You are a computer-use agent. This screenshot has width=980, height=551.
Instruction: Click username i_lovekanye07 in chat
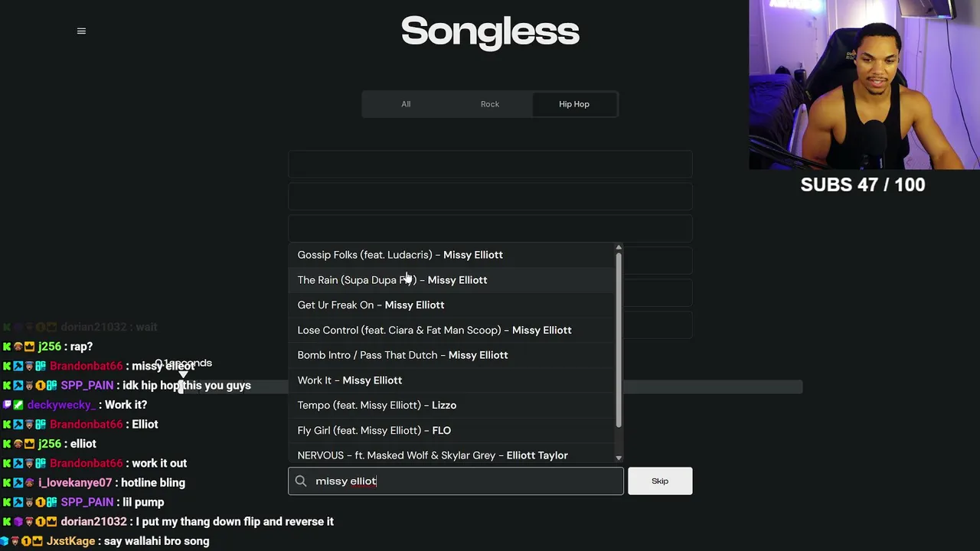(x=75, y=483)
